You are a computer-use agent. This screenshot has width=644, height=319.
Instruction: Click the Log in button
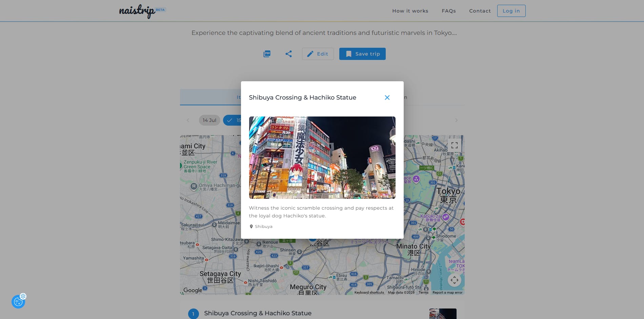pyautogui.click(x=511, y=11)
